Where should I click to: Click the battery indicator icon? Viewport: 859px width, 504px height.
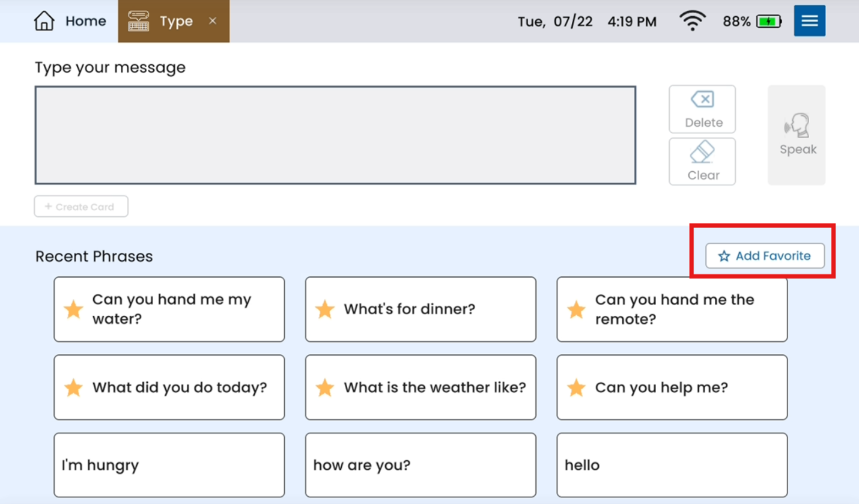click(x=769, y=22)
